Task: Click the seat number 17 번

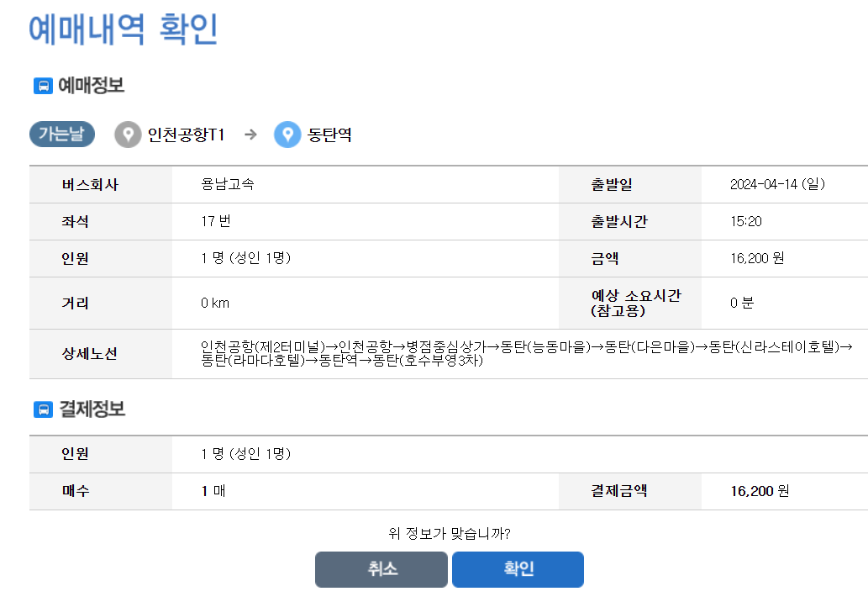Action: pyautogui.click(x=215, y=221)
